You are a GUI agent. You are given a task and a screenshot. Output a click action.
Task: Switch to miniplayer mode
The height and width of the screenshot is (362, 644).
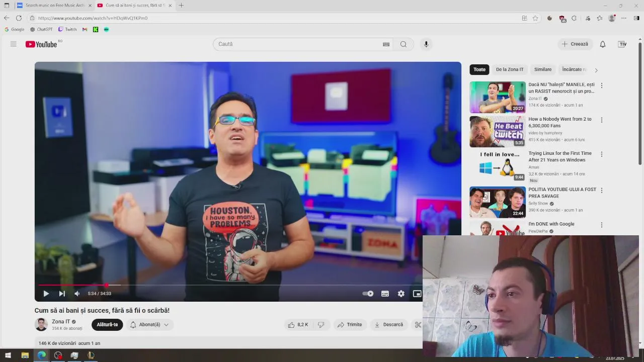[x=417, y=294]
